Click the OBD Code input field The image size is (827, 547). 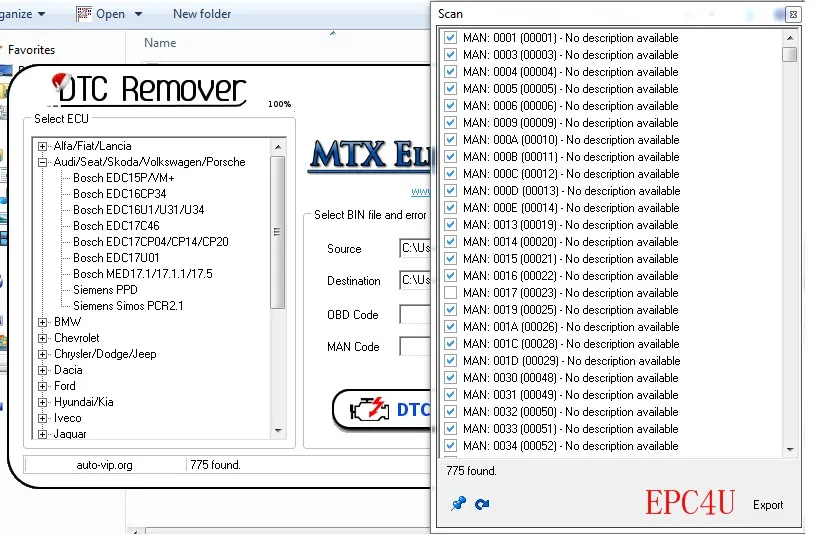tap(415, 314)
